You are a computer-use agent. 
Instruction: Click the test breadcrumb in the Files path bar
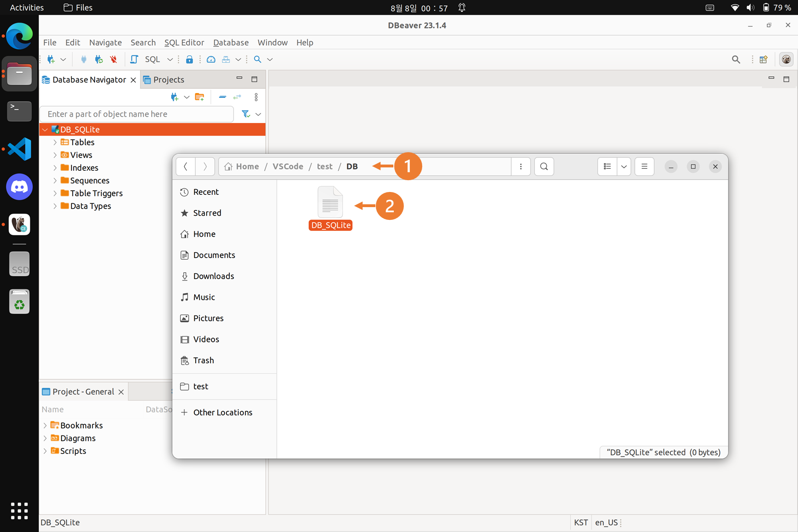tap(325, 166)
